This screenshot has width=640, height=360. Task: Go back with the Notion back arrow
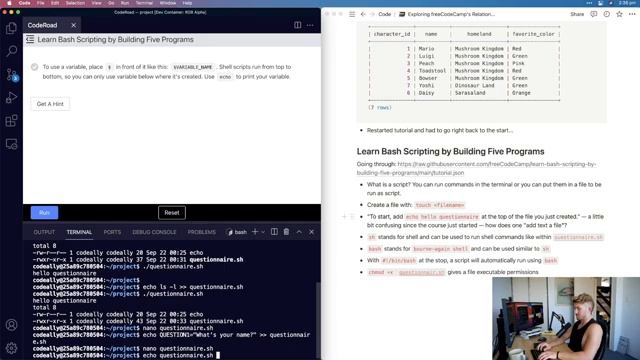(363, 14)
